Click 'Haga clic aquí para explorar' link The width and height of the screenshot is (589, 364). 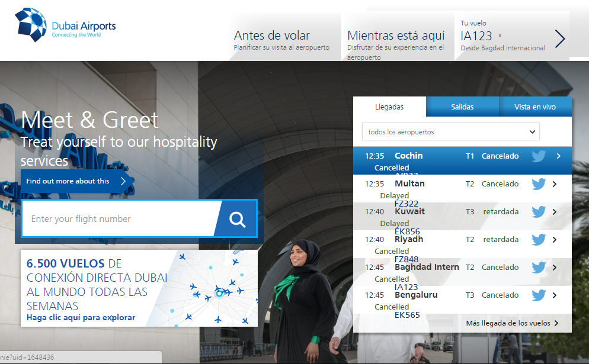81,317
